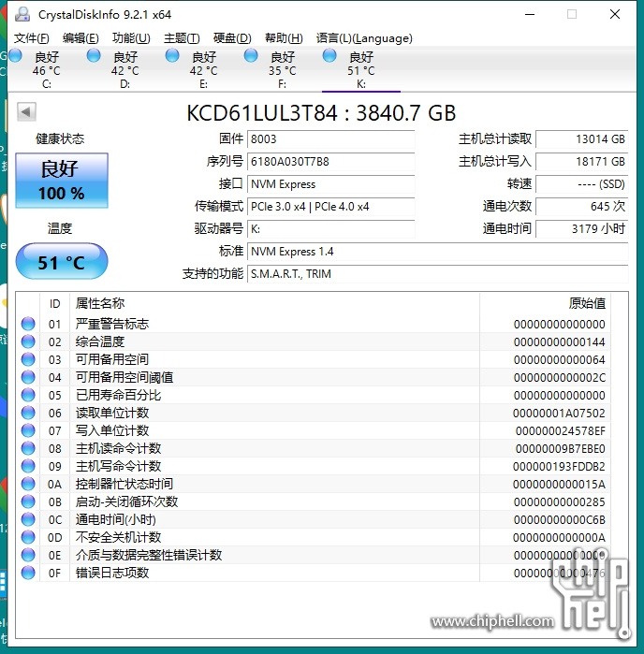The height and width of the screenshot is (654, 644).
Task: Click status orb for attribute 07 写入单位计数
Action: click(x=28, y=430)
